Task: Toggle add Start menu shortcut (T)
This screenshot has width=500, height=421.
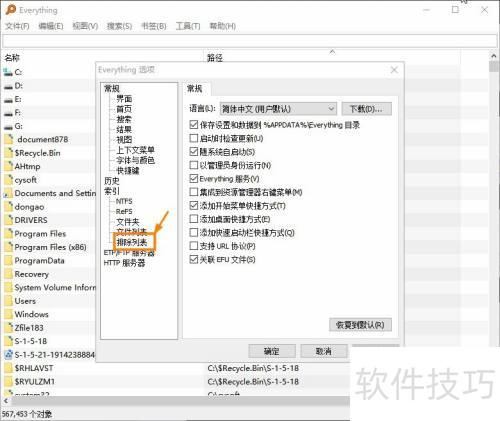Action: [194, 206]
